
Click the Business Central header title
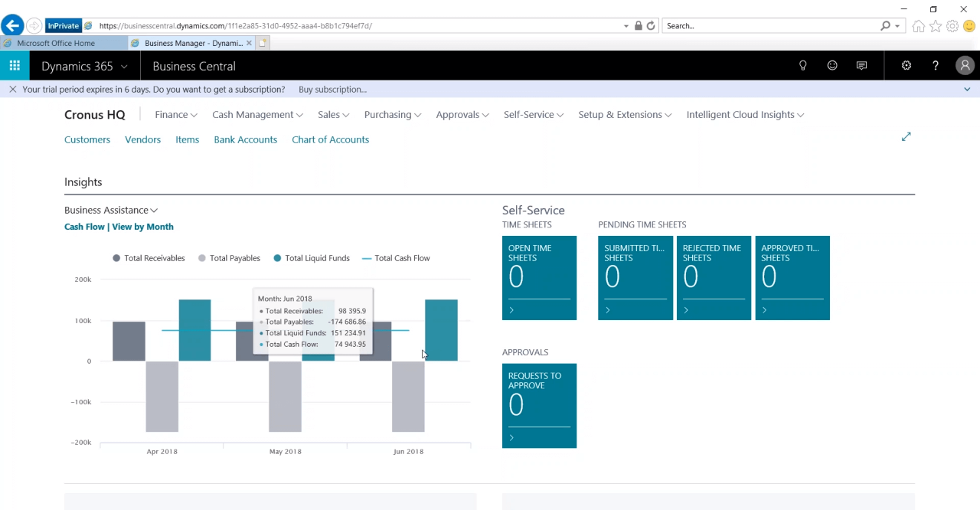point(194,67)
